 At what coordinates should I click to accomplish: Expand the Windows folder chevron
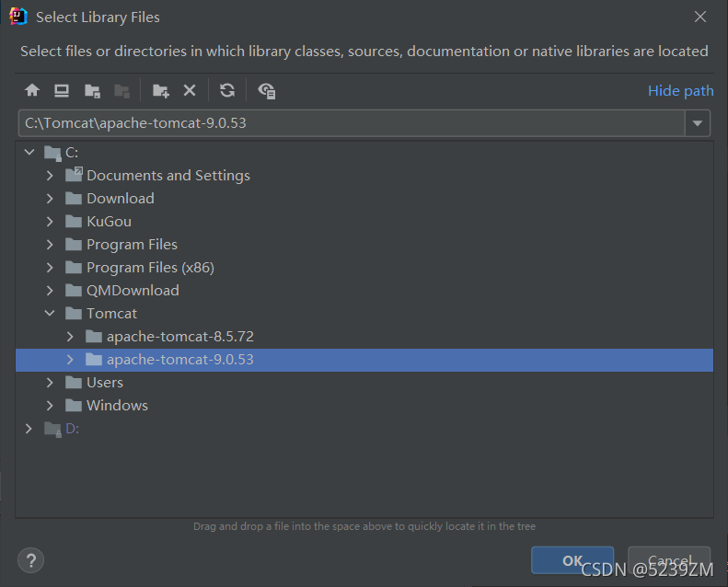point(50,406)
